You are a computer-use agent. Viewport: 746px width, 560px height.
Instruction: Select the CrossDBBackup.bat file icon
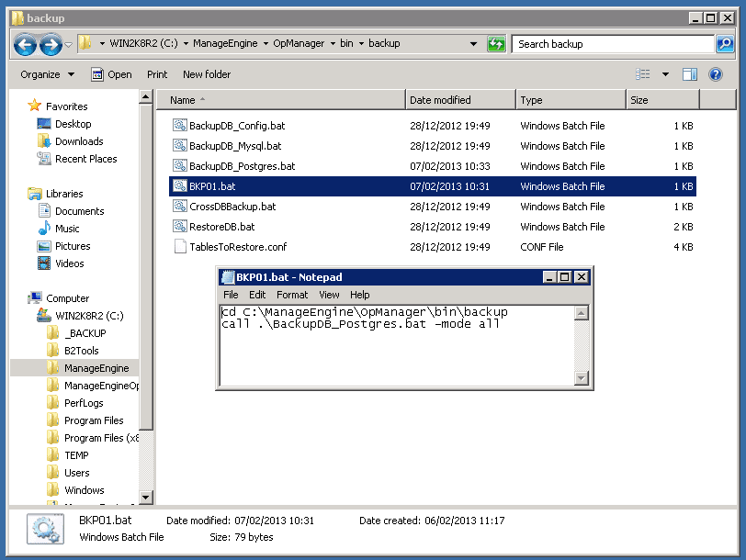coord(179,207)
